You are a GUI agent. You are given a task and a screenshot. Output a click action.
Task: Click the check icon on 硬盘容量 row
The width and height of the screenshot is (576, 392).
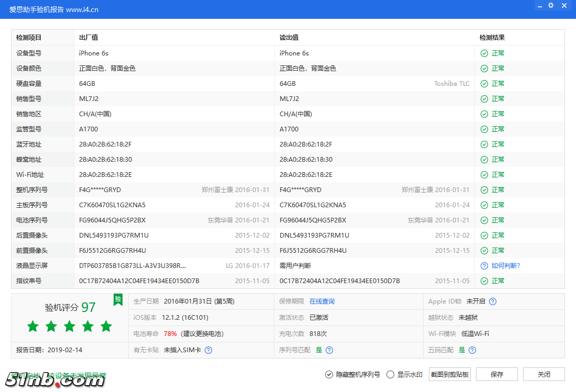pos(484,83)
